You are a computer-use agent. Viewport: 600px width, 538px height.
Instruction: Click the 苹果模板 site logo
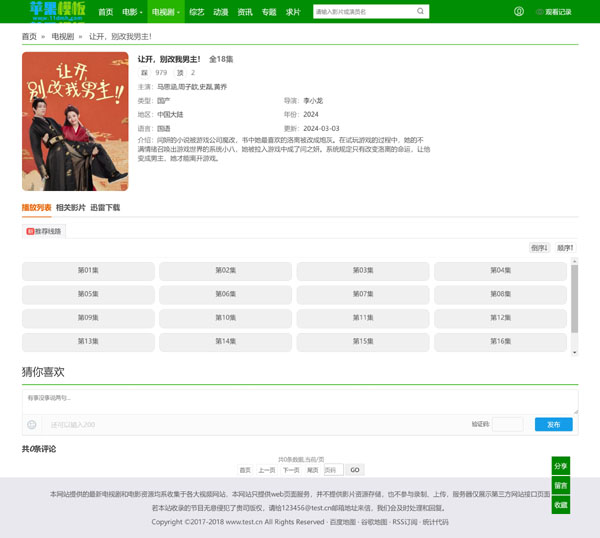[x=56, y=11]
